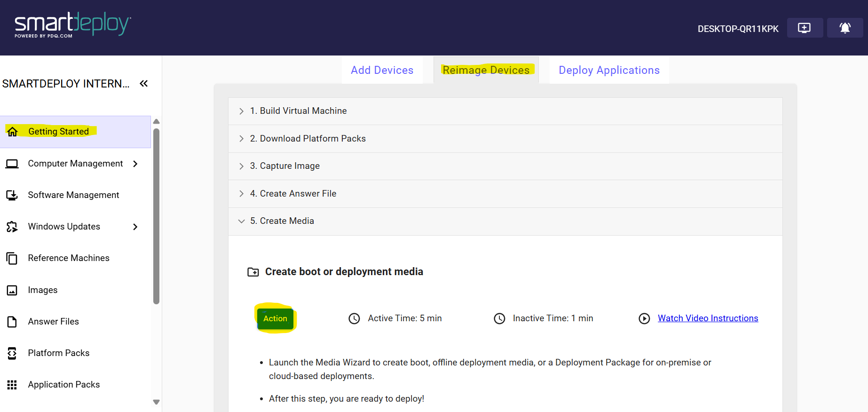Collapse step 5 Create Media section
This screenshot has height=412, width=868.
[x=241, y=221]
